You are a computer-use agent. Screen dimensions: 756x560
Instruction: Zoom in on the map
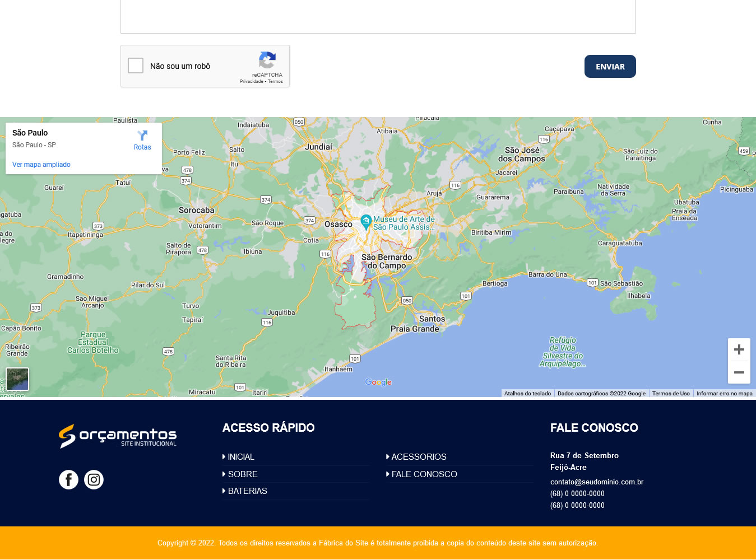tap(739, 350)
